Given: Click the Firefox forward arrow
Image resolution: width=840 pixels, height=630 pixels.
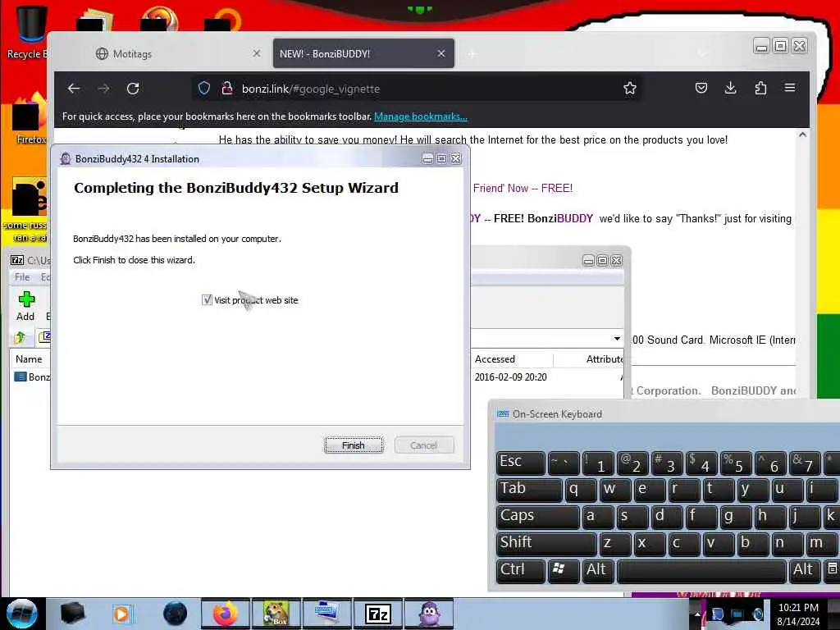Looking at the screenshot, I should 103,89.
